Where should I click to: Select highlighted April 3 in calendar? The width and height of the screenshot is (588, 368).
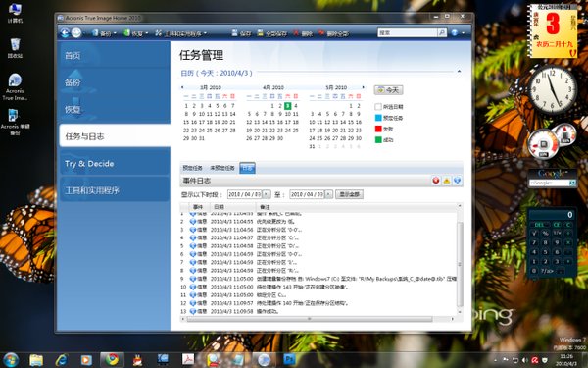(287, 106)
